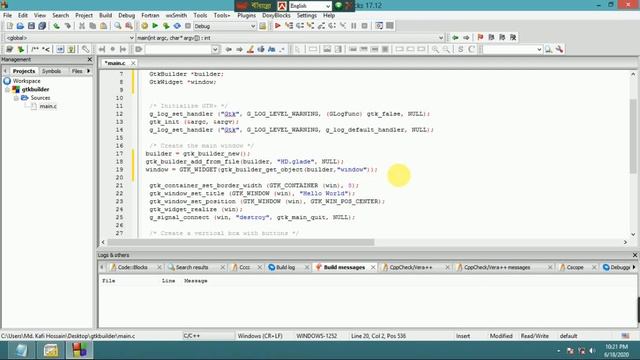Open the Settings menu

point(307,16)
